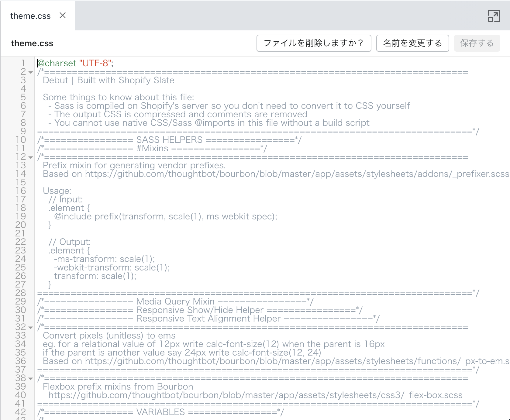
Task: Click 'Sass is compiled on Shopify's server' line
Action: coord(229,106)
